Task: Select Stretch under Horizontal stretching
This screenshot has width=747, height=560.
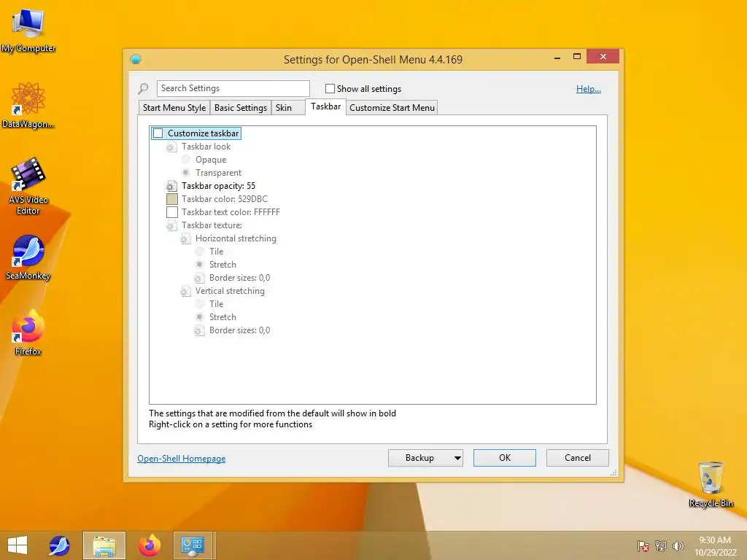Action: click(x=200, y=264)
